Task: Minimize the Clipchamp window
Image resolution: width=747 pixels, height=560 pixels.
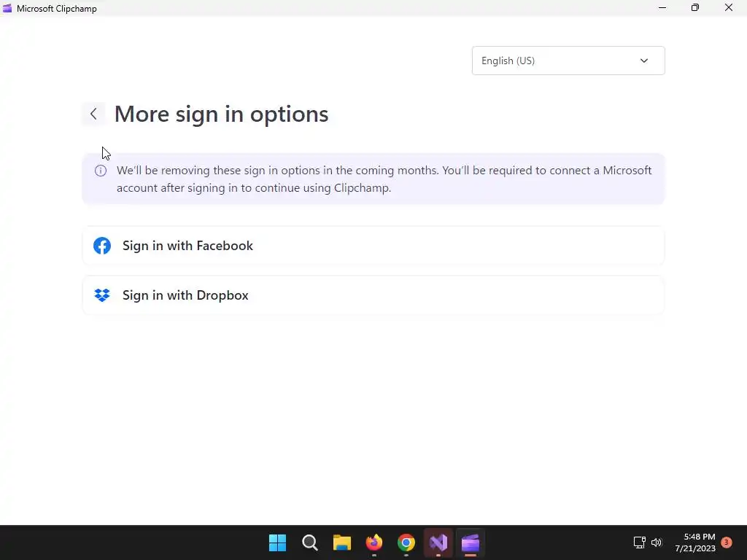Action: (x=662, y=8)
